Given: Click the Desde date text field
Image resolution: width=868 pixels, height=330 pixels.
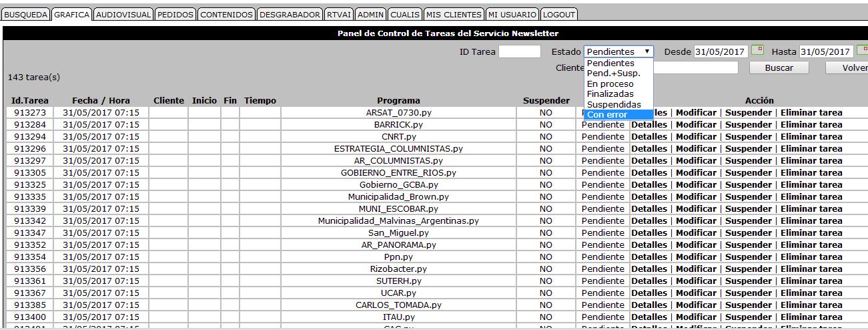Looking at the screenshot, I should [720, 51].
